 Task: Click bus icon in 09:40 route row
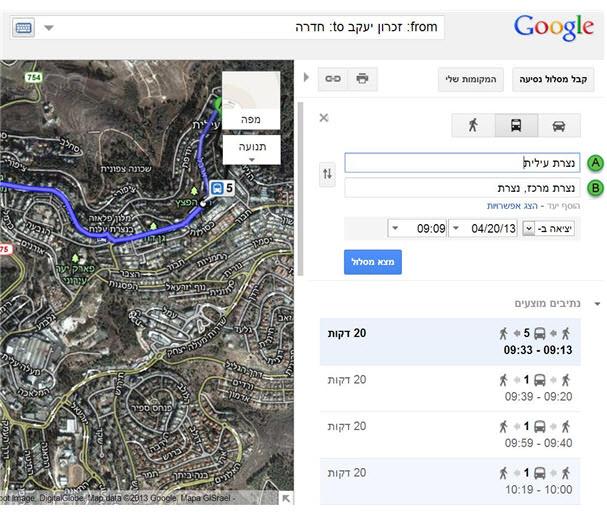540,427
